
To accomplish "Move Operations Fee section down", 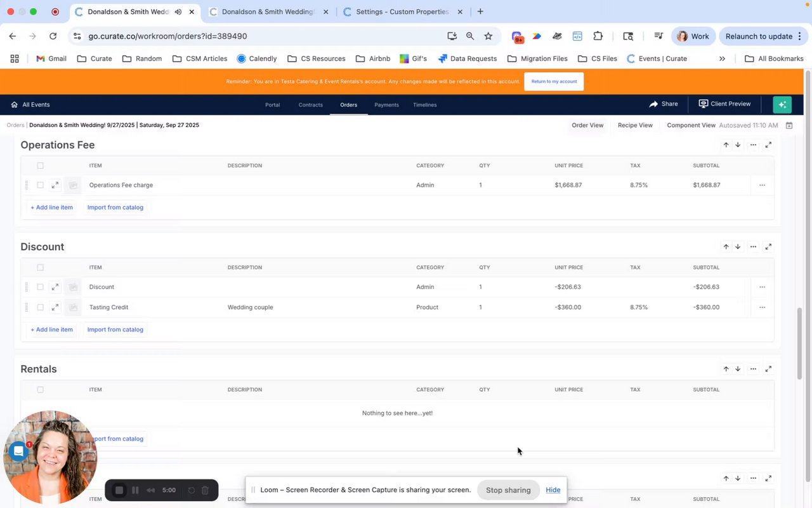I will point(738,145).
